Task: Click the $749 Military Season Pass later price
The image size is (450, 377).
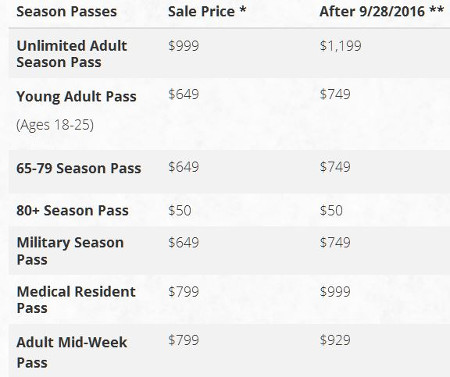Action: coord(335,242)
